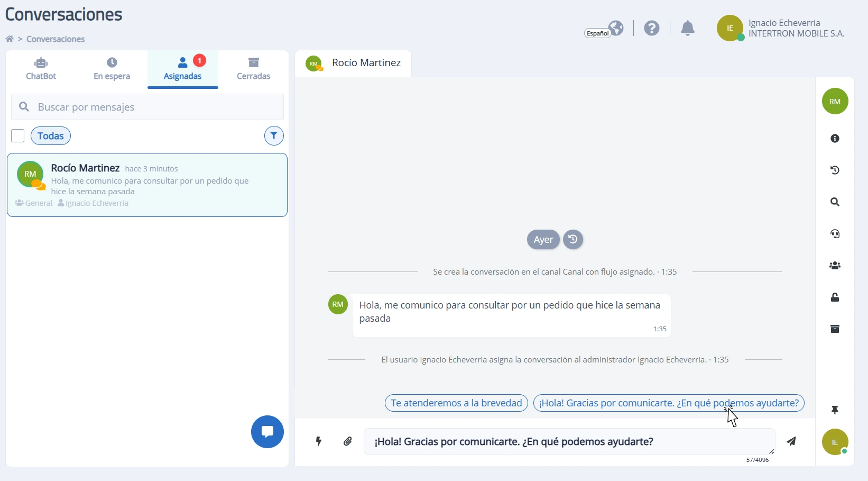Image resolution: width=868 pixels, height=481 pixels.
Task: Click the group users icon in sidebar
Action: 835,266
